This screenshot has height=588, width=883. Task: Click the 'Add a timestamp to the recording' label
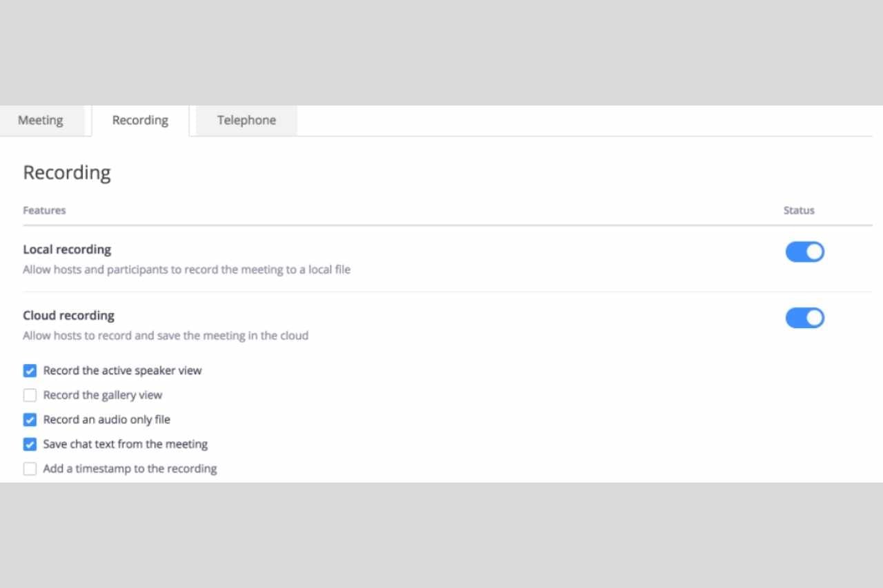[130, 469]
